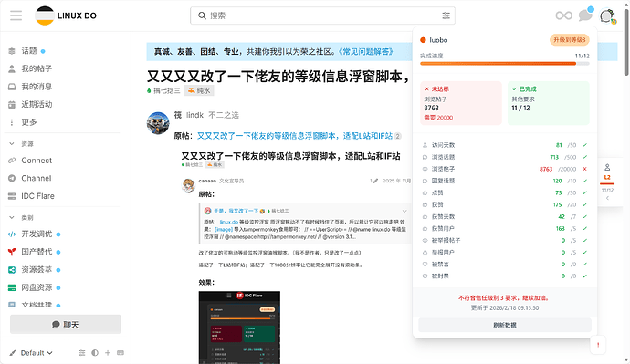Screen dimensions: 630x364
Task: Open the [image] link in the quote
Action: click(x=224, y=229)
